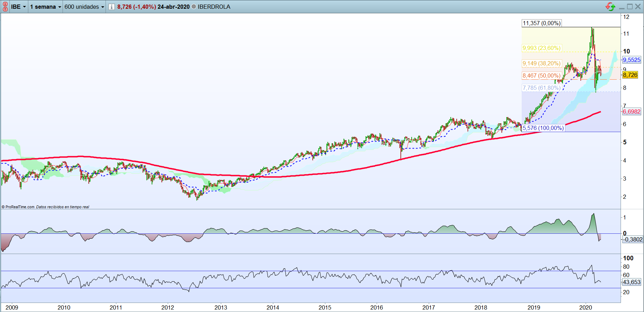Expand the '1 semana' timeframe dropdown

click(x=45, y=7)
